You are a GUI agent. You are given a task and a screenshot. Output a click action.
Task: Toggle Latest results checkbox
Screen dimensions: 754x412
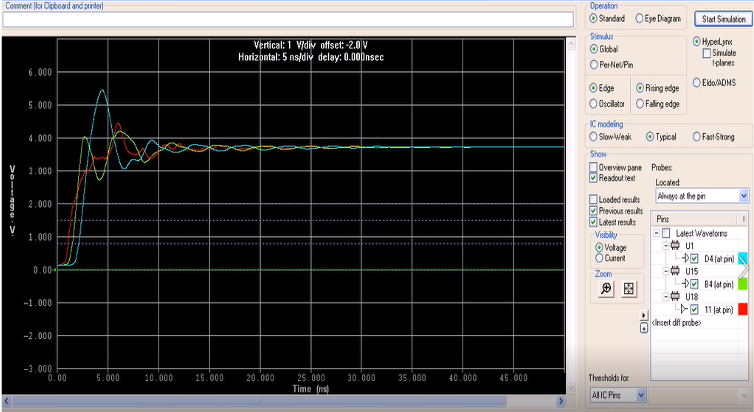pos(593,222)
